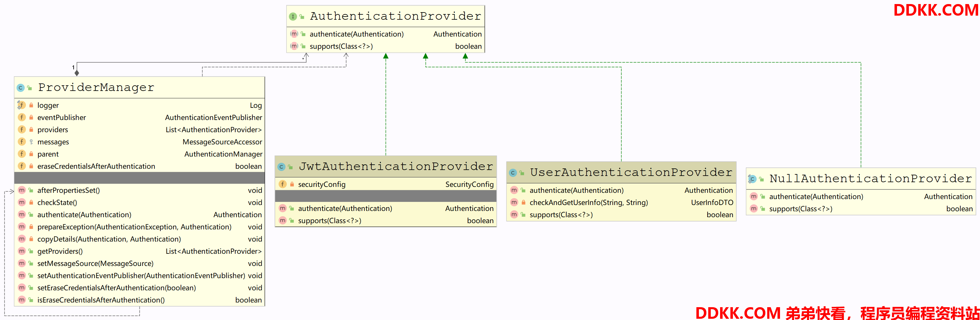Click the key icon next to messages field
This screenshot has width=980, height=320.
point(31,142)
